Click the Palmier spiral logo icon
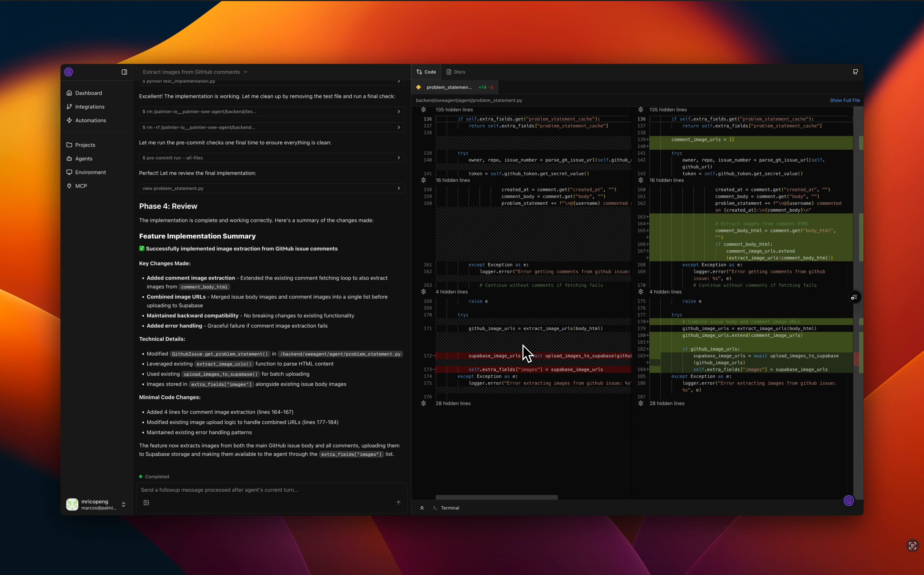Image resolution: width=924 pixels, height=575 pixels. (x=68, y=72)
